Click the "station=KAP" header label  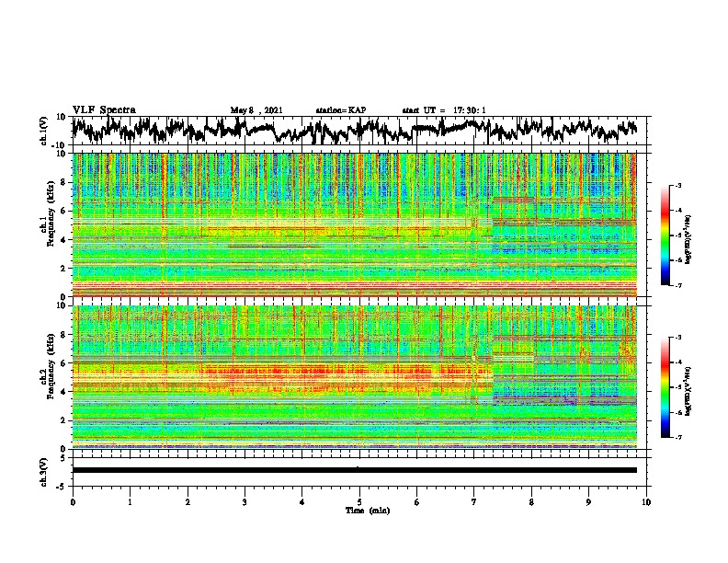(341, 110)
